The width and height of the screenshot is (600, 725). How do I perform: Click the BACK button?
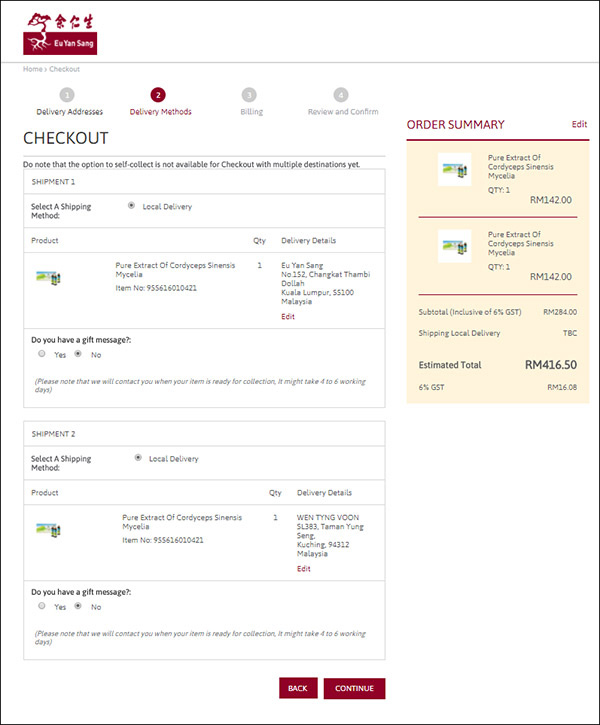point(298,688)
